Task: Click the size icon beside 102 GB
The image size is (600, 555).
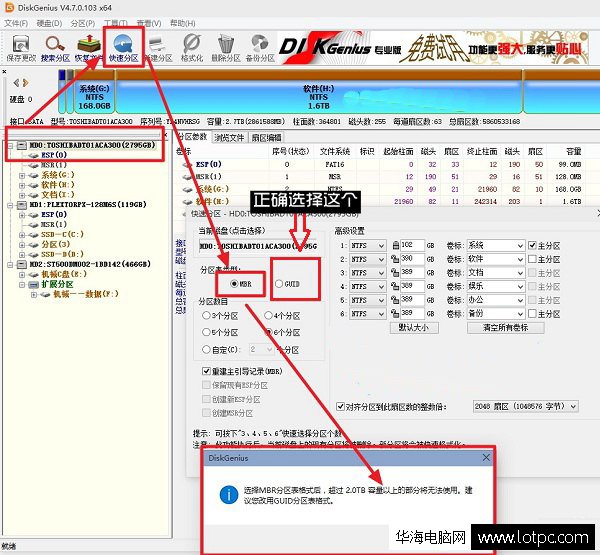Action: pos(396,245)
